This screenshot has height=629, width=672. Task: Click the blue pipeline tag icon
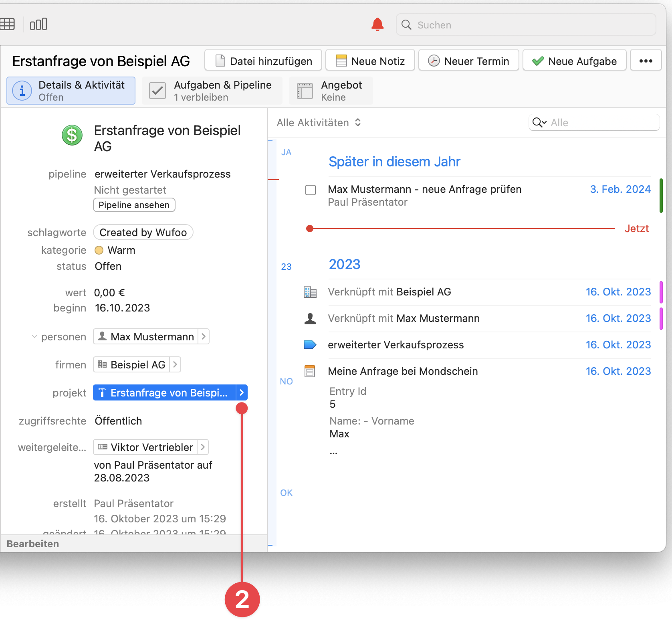coord(310,345)
